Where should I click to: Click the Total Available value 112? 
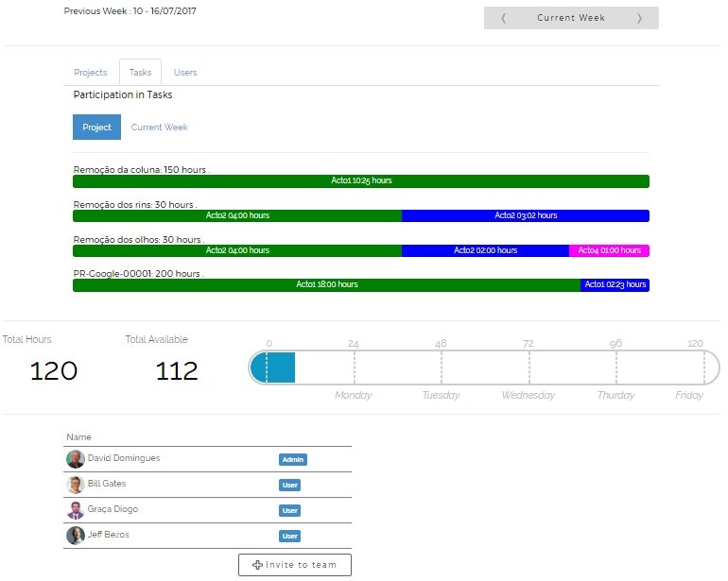pyautogui.click(x=177, y=370)
